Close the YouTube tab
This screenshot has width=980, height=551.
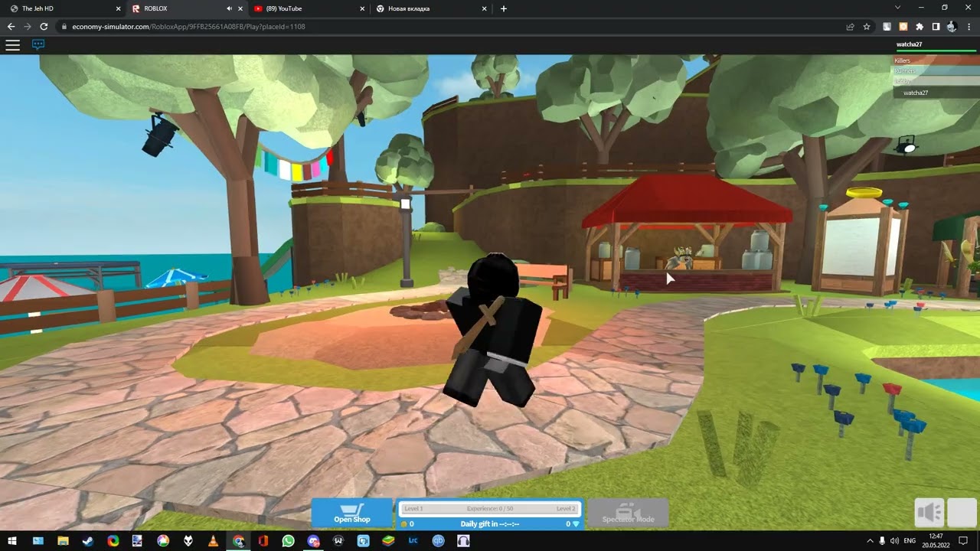pos(361,8)
